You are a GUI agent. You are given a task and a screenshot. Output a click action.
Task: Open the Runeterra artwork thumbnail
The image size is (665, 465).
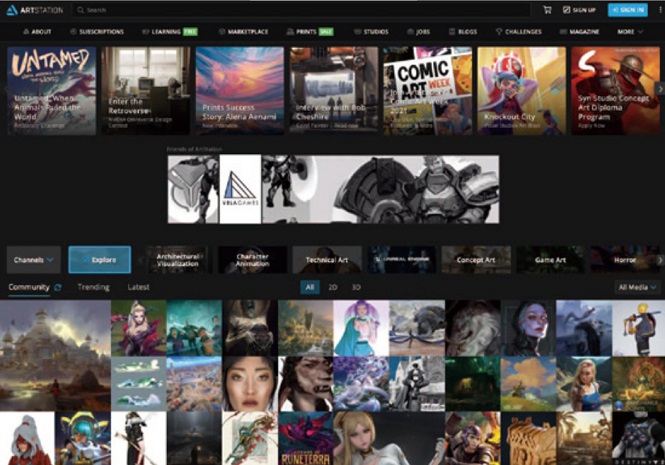coord(305,438)
